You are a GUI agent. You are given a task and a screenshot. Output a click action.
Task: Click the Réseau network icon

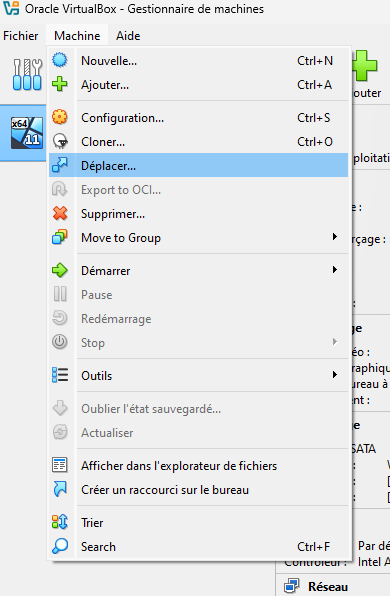(x=292, y=586)
